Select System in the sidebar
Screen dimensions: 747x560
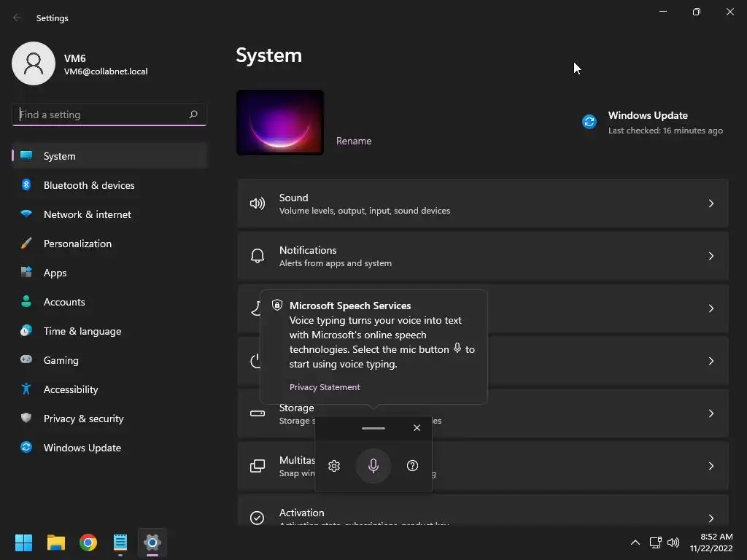109,156
